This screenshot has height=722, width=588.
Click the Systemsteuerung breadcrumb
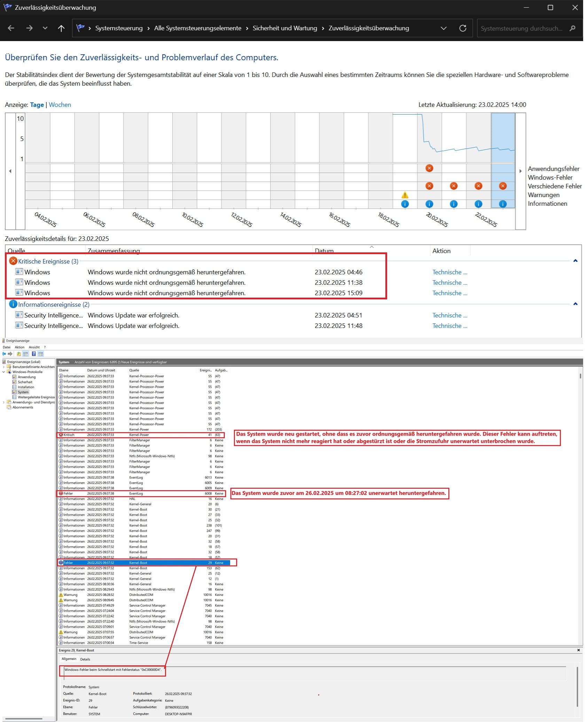pos(119,28)
